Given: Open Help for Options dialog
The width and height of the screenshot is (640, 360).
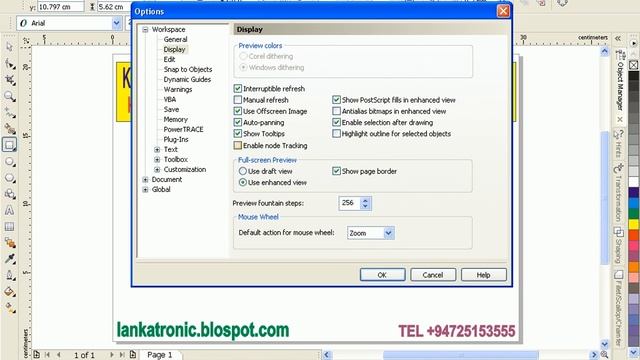Looking at the screenshot, I should [x=483, y=275].
